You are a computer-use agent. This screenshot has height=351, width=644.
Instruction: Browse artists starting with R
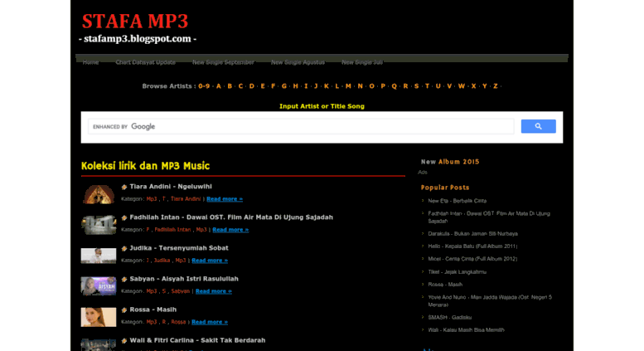tap(405, 86)
